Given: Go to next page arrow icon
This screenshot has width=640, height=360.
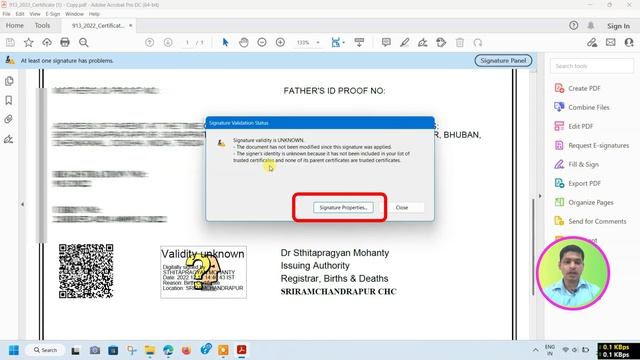Looking at the screenshot, I should click(168, 42).
